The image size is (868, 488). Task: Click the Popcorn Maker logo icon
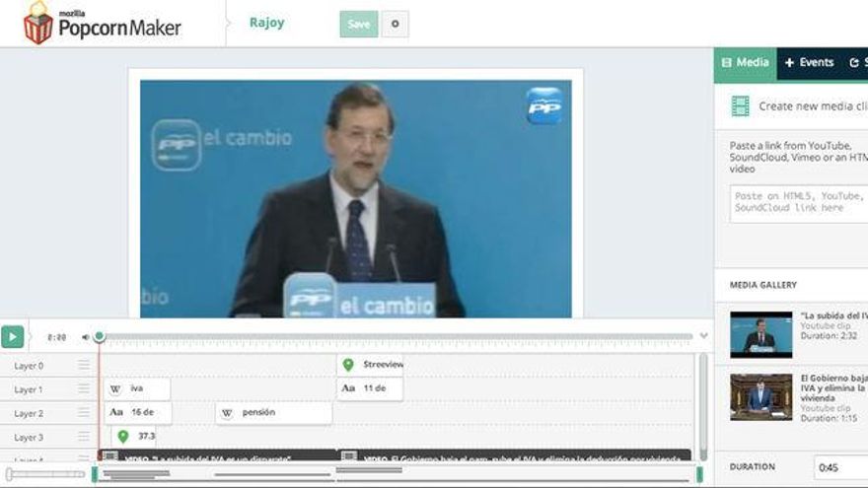coord(37,23)
